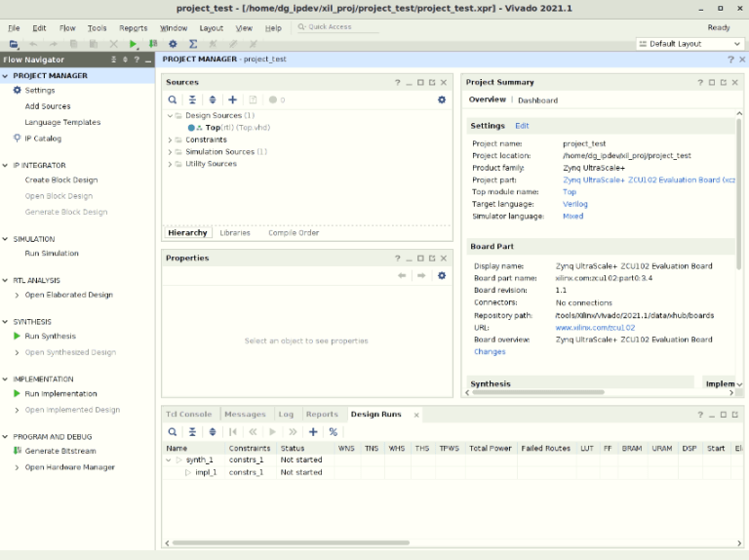Click Language Templates
Screen dimensions: 749x560
(62, 122)
